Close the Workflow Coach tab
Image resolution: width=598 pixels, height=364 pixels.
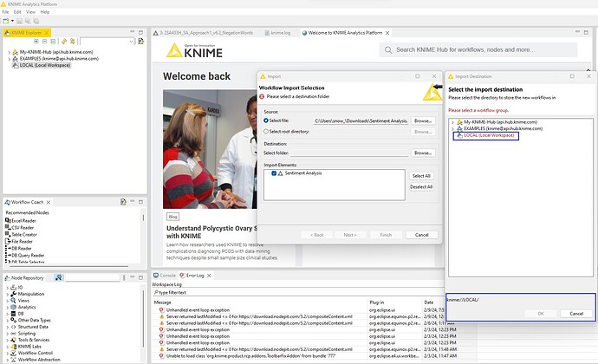click(49, 202)
